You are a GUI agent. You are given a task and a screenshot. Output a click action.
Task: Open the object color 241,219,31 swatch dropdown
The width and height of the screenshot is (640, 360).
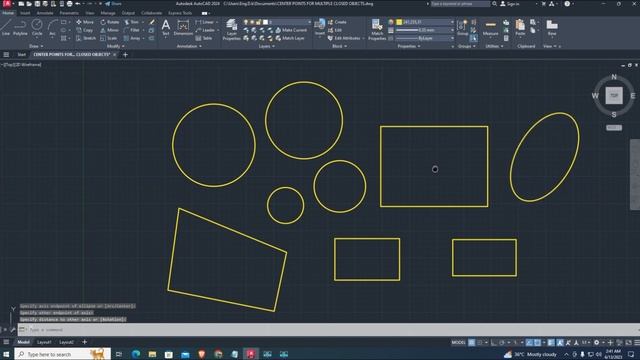click(424, 22)
